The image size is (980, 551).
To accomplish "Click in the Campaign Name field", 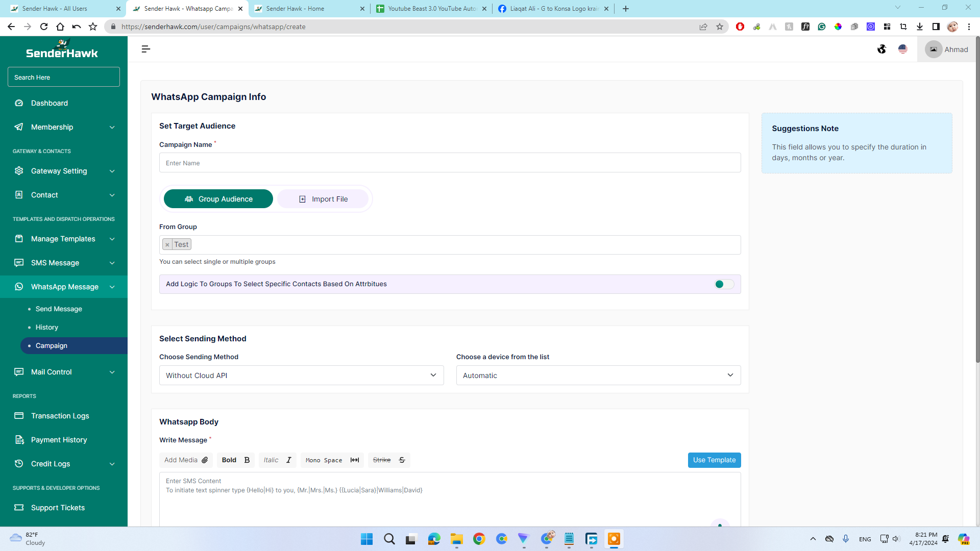I will (x=450, y=163).
